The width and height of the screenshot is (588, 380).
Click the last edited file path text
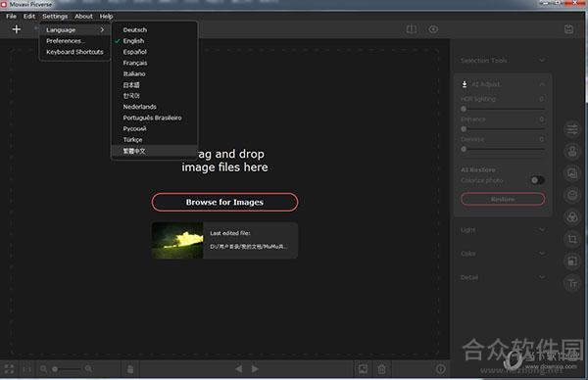[249, 247]
